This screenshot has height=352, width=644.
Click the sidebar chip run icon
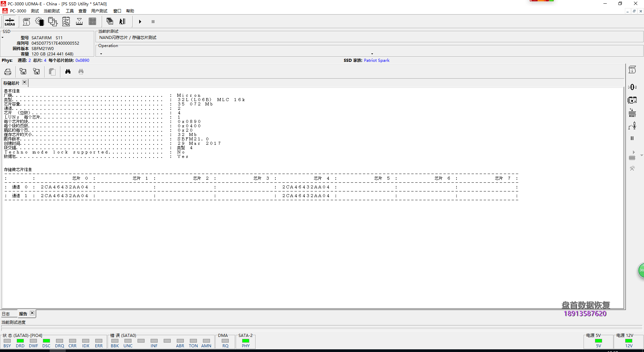(632, 156)
